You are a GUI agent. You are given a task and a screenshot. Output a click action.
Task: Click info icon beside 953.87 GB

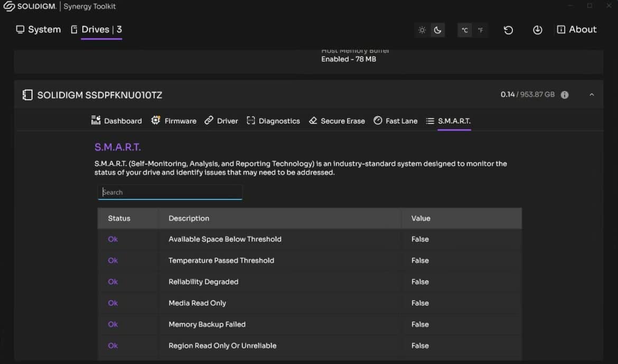point(565,95)
